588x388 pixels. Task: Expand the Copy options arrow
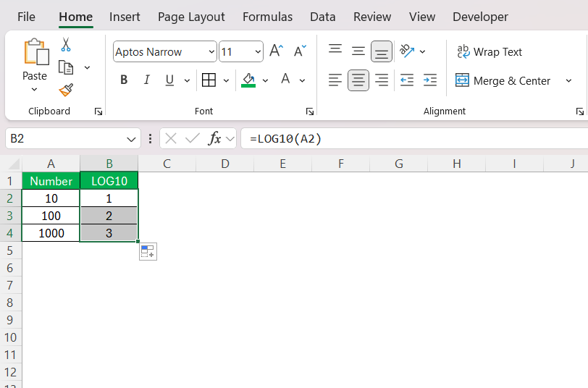click(87, 68)
